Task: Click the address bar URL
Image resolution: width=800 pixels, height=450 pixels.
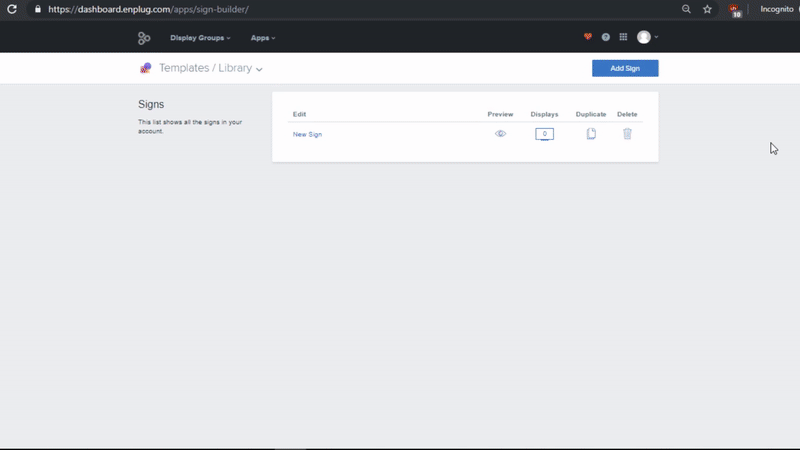Action: click(148, 9)
